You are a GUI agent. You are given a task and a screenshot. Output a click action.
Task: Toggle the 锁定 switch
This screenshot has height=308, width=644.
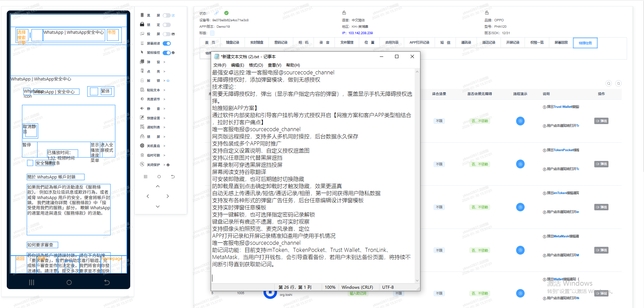point(166,25)
